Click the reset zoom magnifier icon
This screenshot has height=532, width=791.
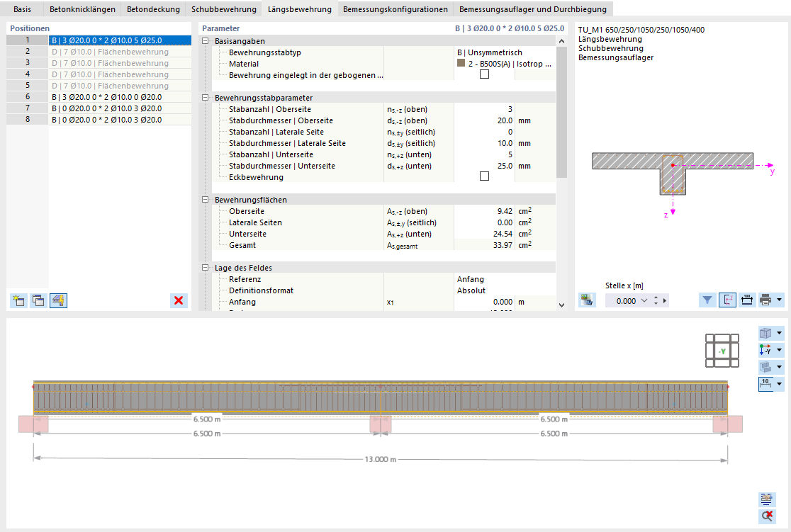click(767, 516)
